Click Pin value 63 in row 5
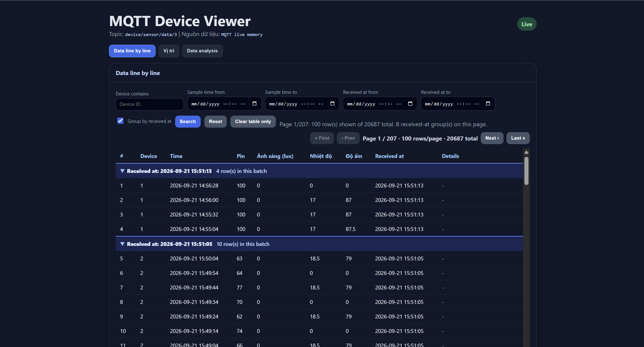 tap(239, 259)
